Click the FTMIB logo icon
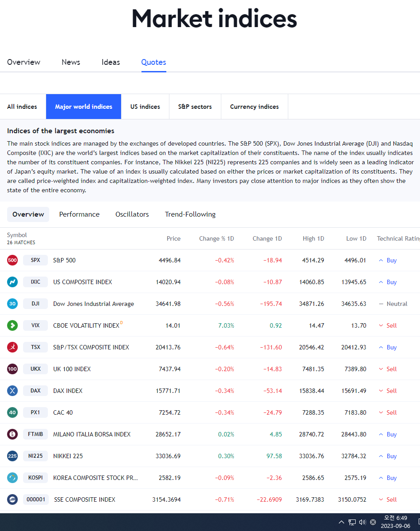 (12, 434)
